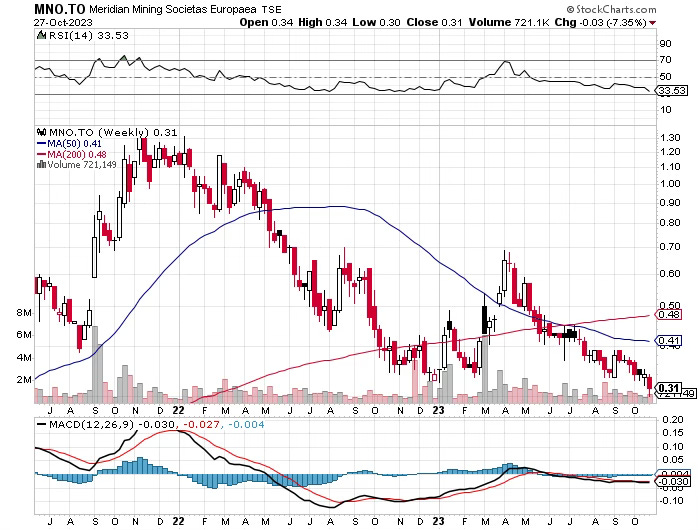Click the small RSI icon beside RSI(14)
Image resolution: width=700 pixels, height=530 pixels.
click(x=42, y=35)
